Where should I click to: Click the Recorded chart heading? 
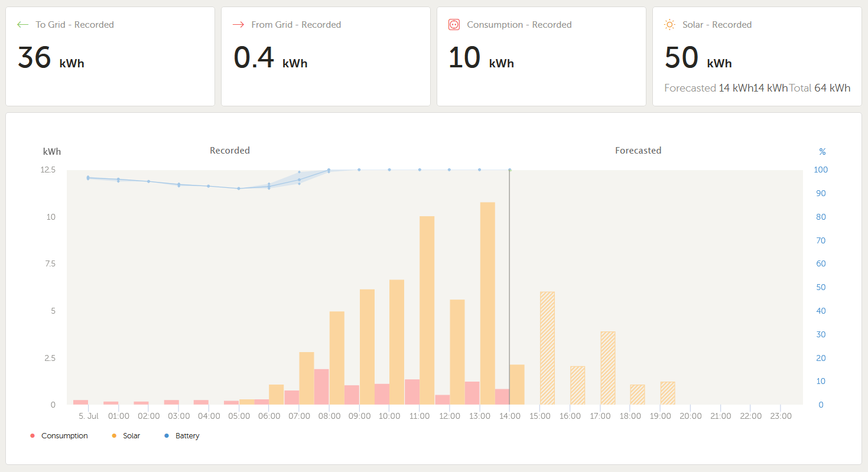click(230, 151)
